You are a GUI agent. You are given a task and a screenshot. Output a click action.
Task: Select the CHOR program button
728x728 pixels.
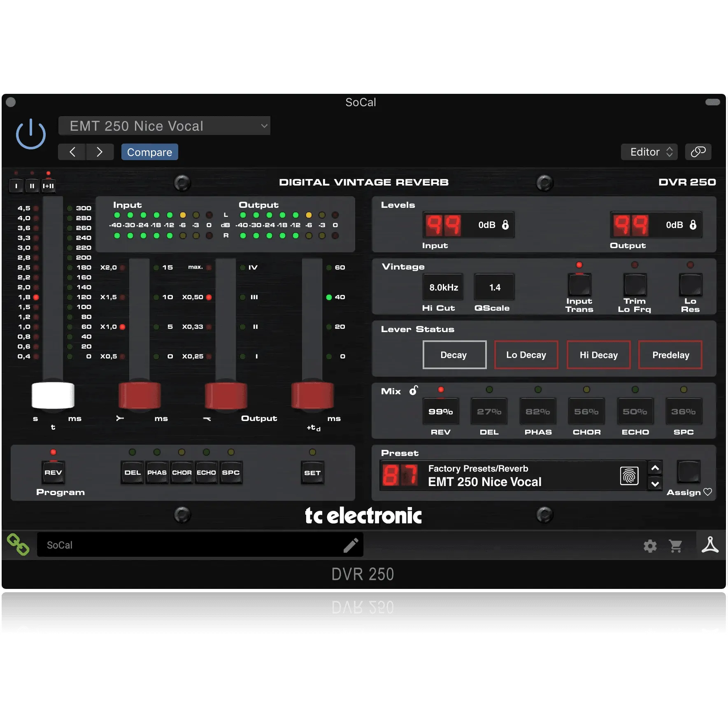click(182, 472)
